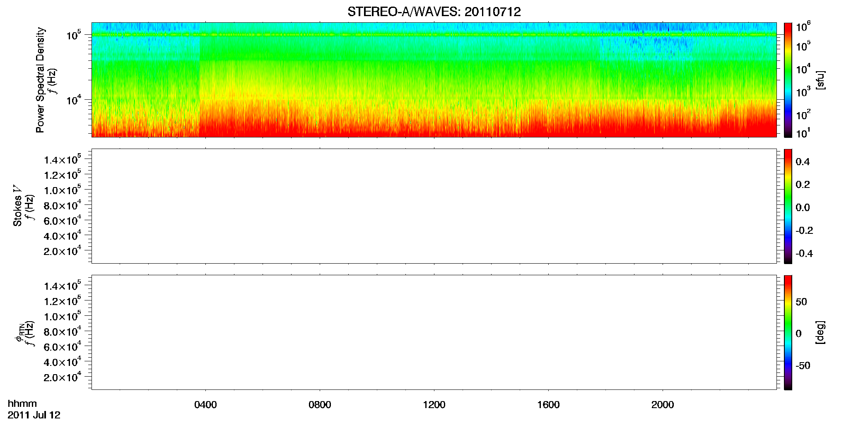Image resolution: width=868 pixels, height=447 pixels.
Task: Select the 1600 time tick label
Action: click(x=548, y=405)
